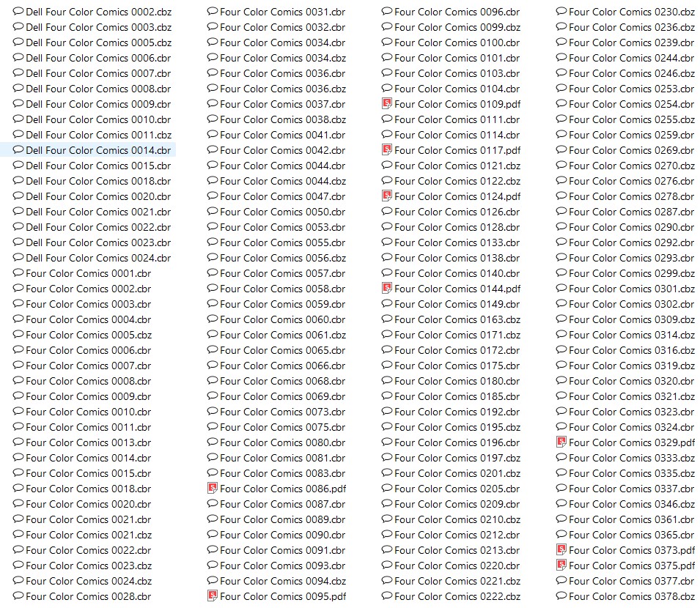Click the PDF icon for Four Color Comics 0329.pdf
700x608 pixels.
561,442
